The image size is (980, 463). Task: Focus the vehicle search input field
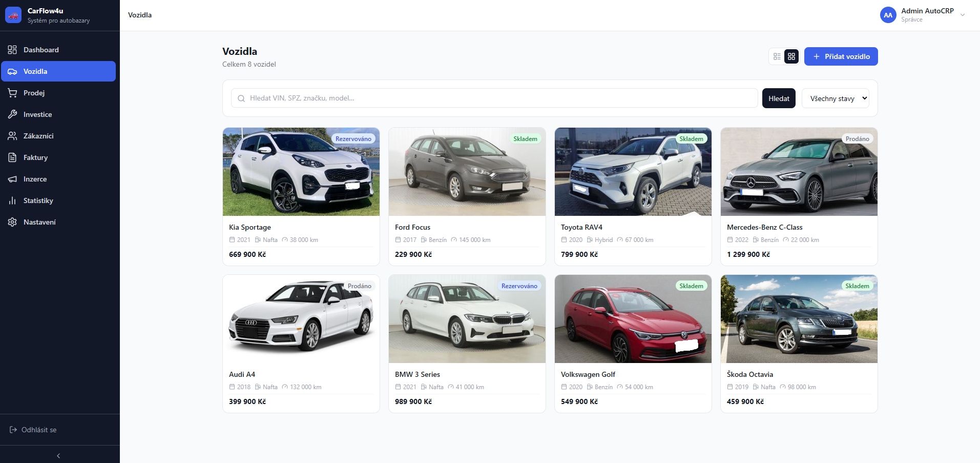click(494, 98)
